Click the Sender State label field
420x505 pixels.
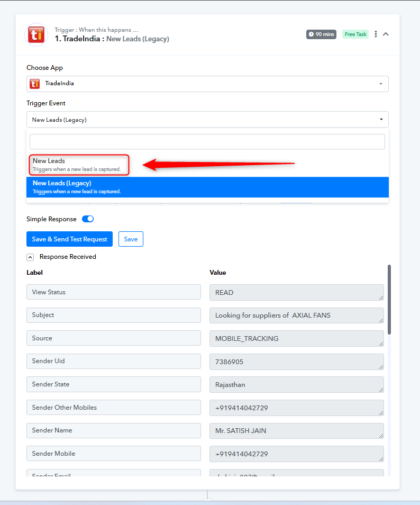[x=114, y=384]
